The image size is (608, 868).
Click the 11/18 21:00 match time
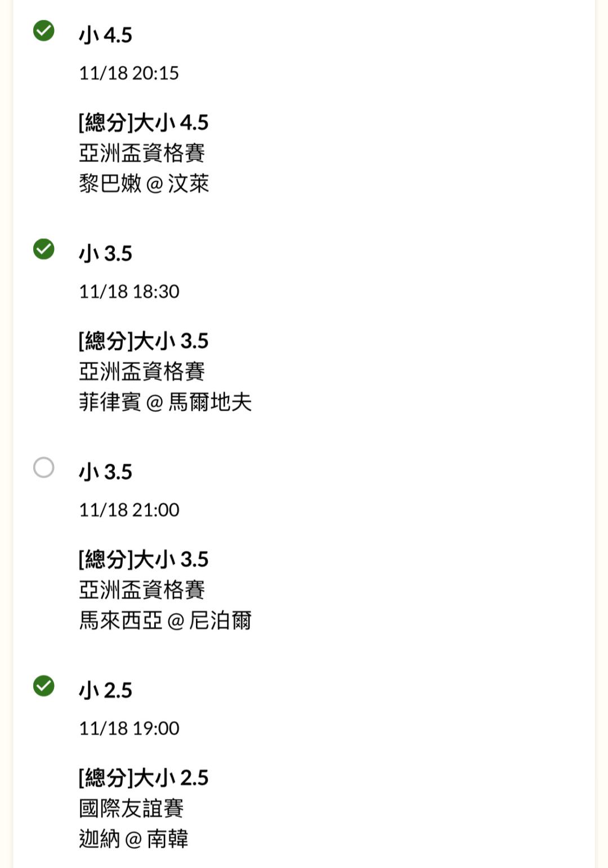(129, 510)
